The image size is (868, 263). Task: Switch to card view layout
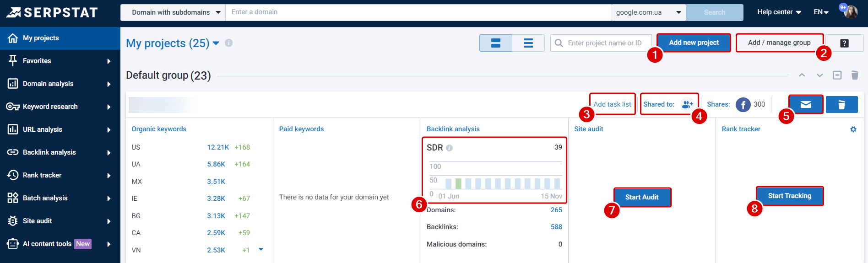[495, 43]
